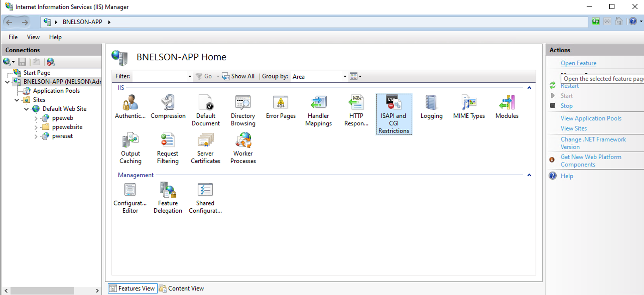Click the Help link in Actions pane
The width and height of the screenshot is (644, 295).
click(567, 176)
